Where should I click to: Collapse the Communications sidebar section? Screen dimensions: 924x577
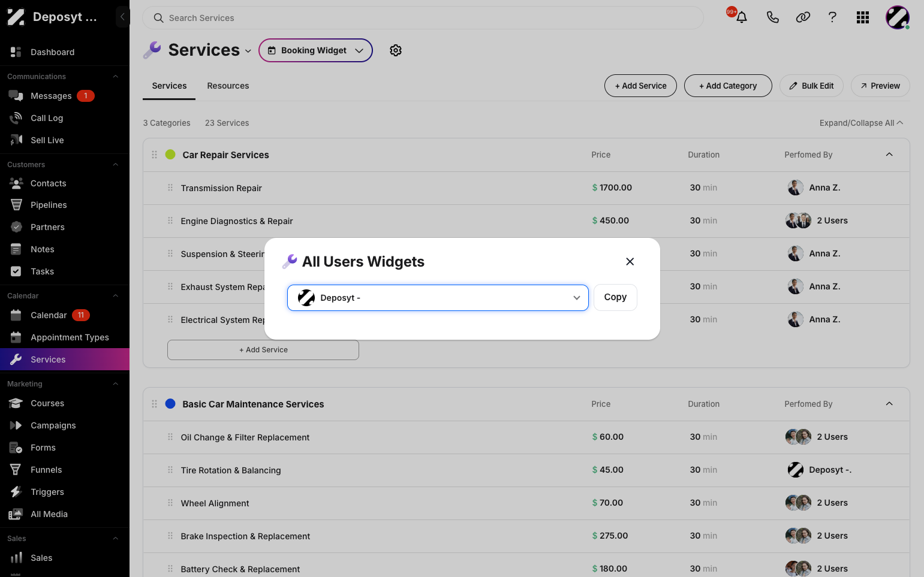116,77
